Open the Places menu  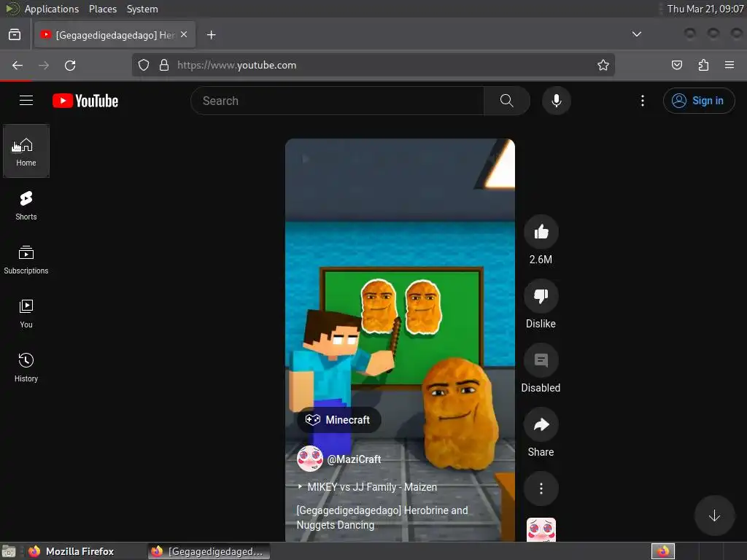(103, 9)
